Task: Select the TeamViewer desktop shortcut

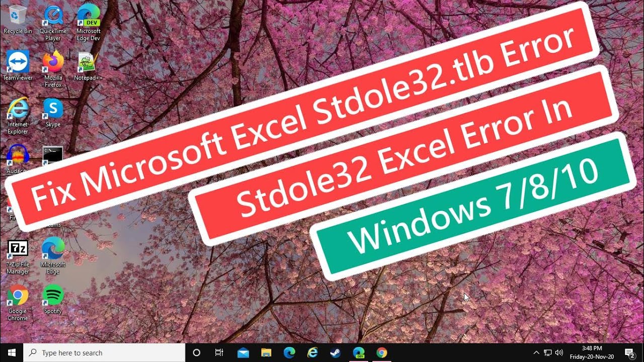Action: [x=18, y=66]
